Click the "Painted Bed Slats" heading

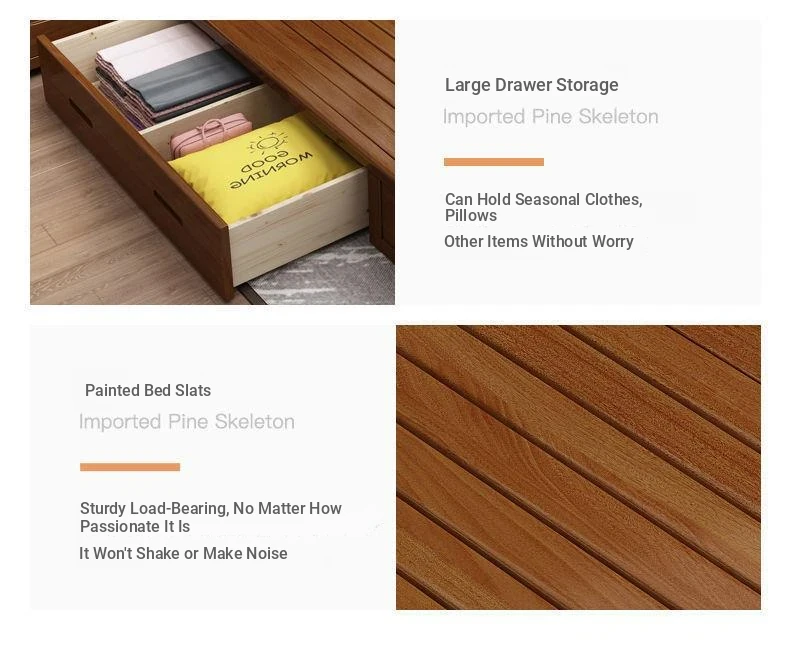click(x=148, y=390)
